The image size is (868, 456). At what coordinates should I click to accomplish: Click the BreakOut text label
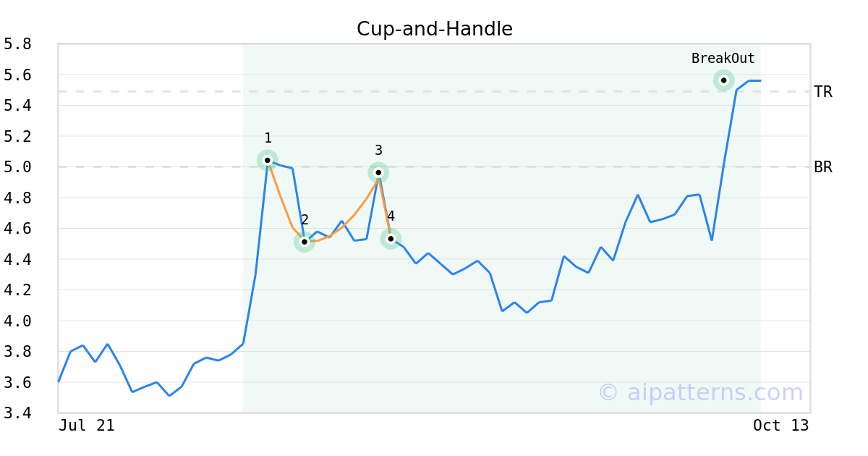coord(723,59)
